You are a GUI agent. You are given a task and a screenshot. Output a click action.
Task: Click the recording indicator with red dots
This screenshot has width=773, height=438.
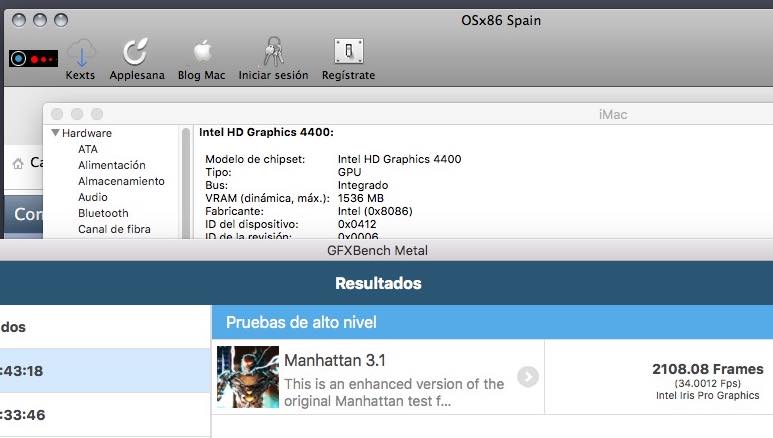click(34, 59)
